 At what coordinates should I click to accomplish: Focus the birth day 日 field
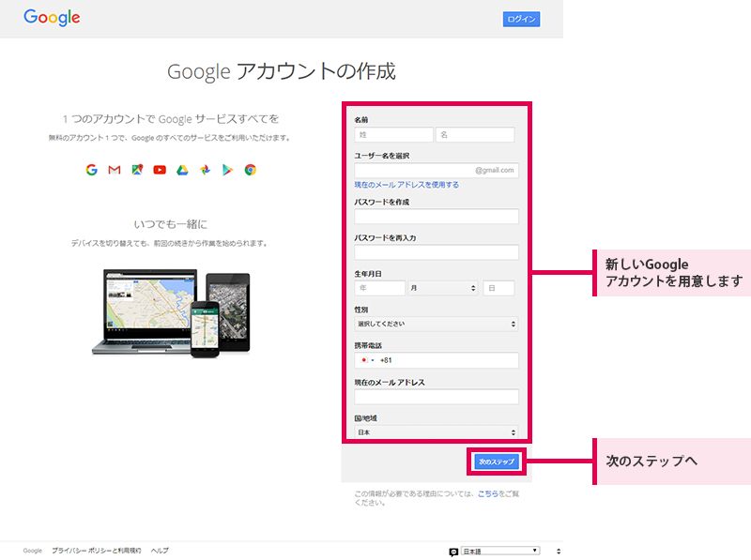click(x=498, y=288)
